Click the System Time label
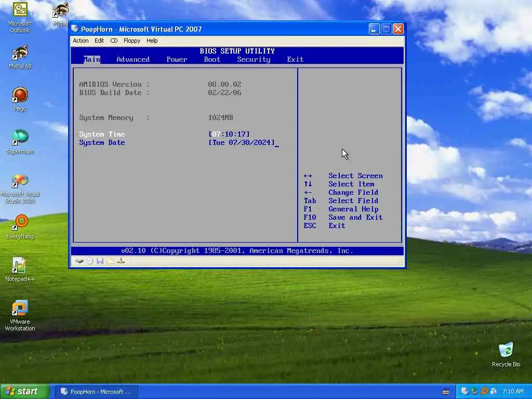The width and height of the screenshot is (532, 399). tap(102, 134)
